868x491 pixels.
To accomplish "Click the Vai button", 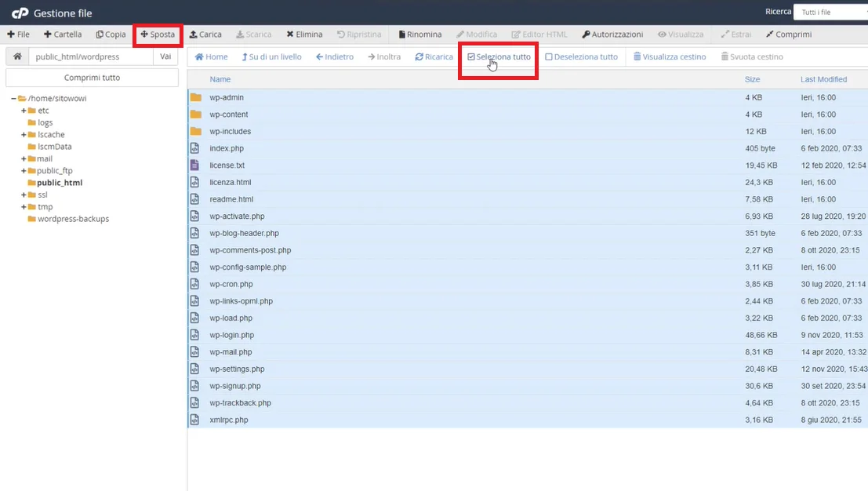I will pyautogui.click(x=165, y=56).
